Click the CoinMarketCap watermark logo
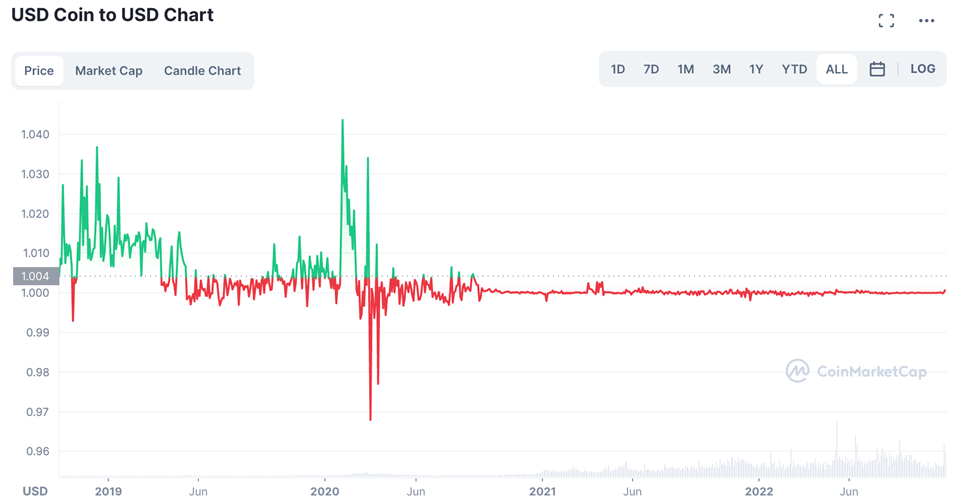Screen dimensions: 964x502 tap(856, 371)
